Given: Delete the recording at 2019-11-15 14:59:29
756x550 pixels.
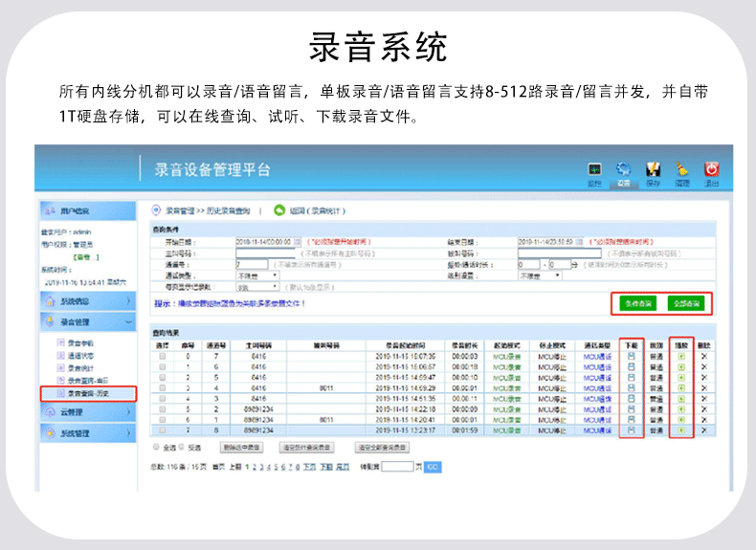Looking at the screenshot, I should [704, 388].
